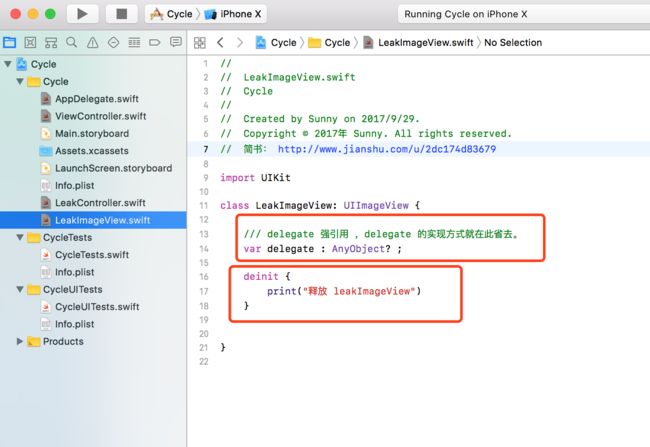Click the print statement on line 17
The image size is (650, 447).
(344, 291)
